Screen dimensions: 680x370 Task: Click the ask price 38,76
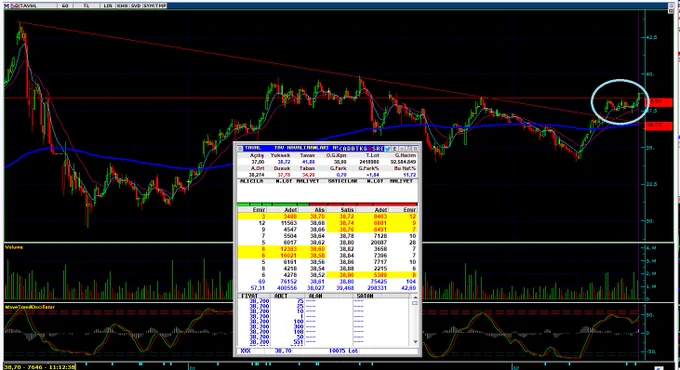[x=347, y=229]
